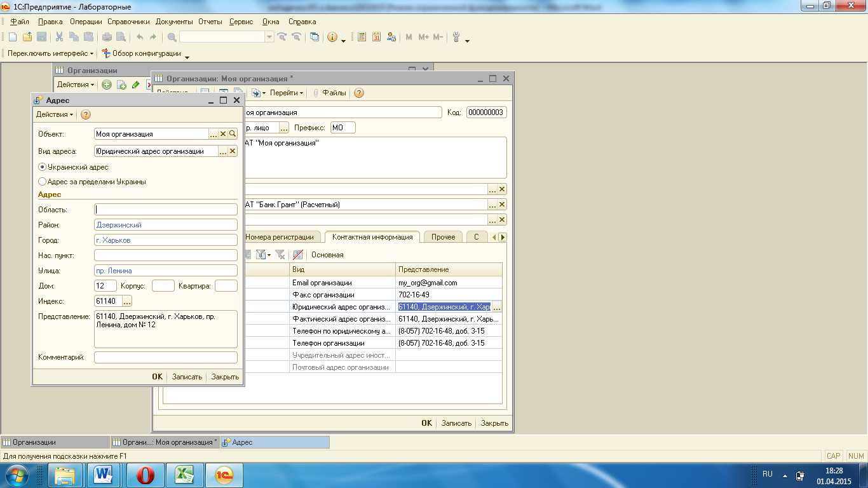Click the help question icon in Адрес window

(x=86, y=114)
